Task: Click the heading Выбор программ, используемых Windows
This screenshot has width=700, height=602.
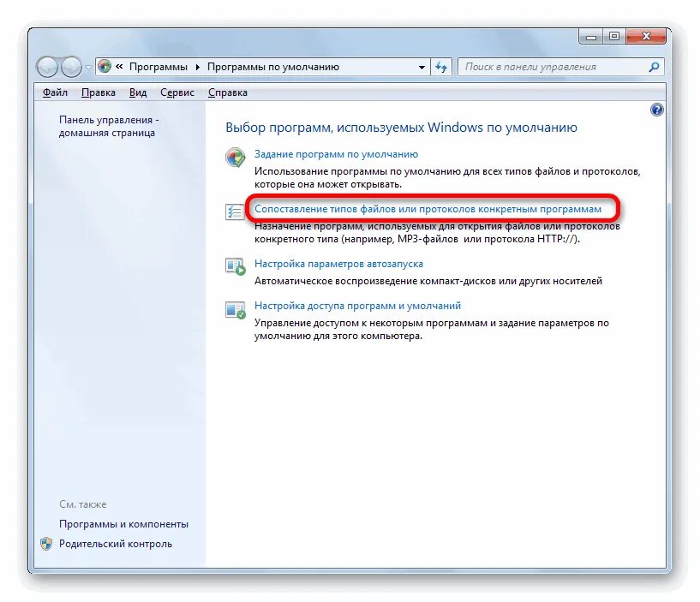Action: [401, 128]
